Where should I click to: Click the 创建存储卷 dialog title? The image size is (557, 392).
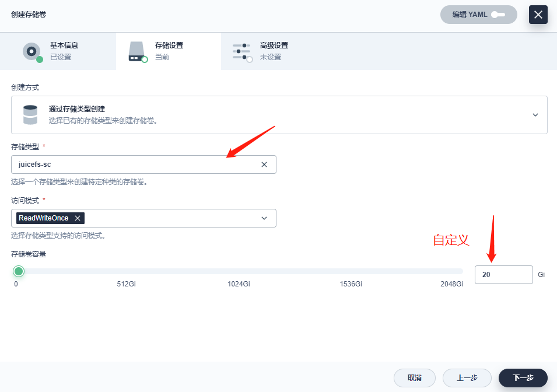[29, 15]
